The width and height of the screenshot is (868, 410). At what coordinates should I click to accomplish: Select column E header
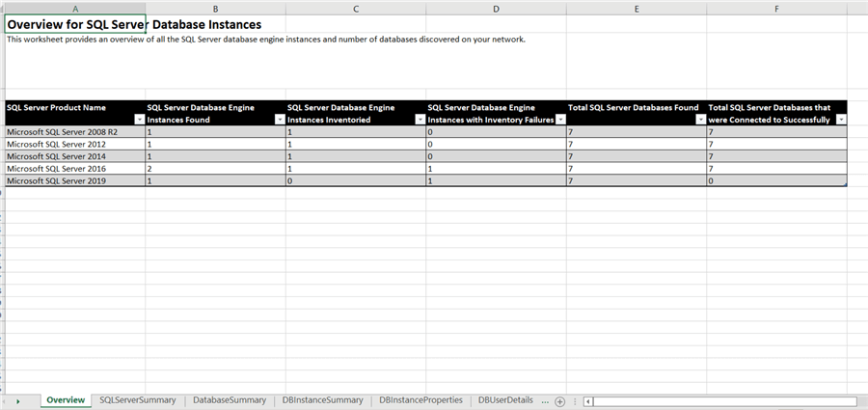(637, 9)
